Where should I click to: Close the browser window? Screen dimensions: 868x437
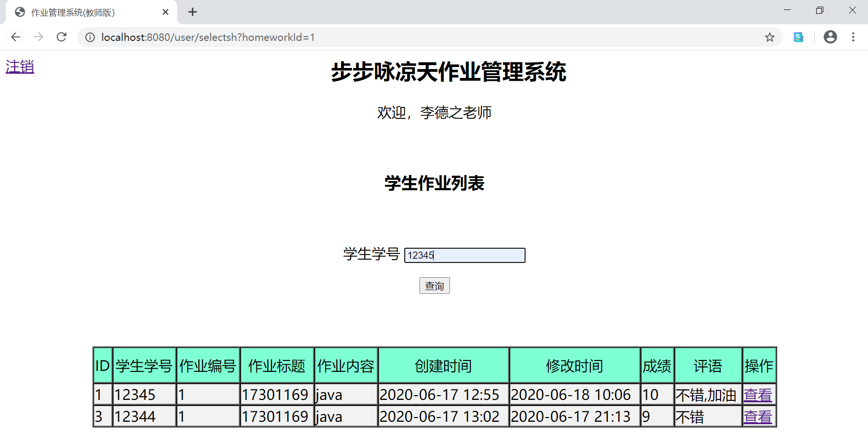[x=852, y=10]
